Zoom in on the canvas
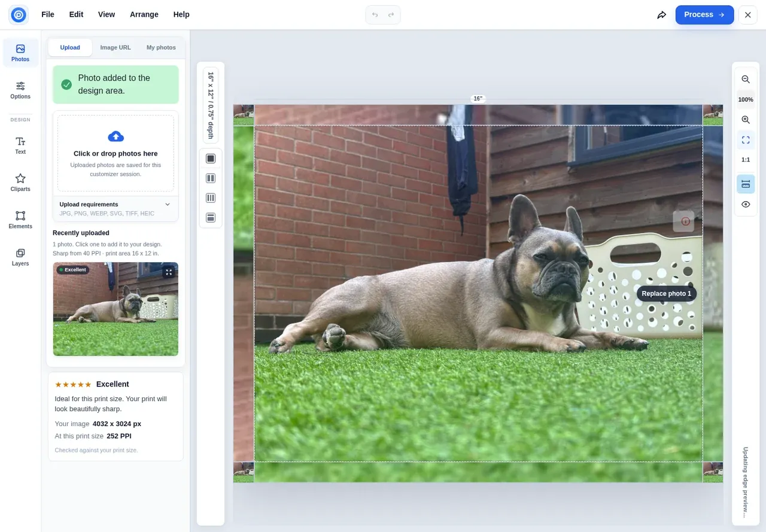This screenshot has height=532, width=766. (x=746, y=120)
